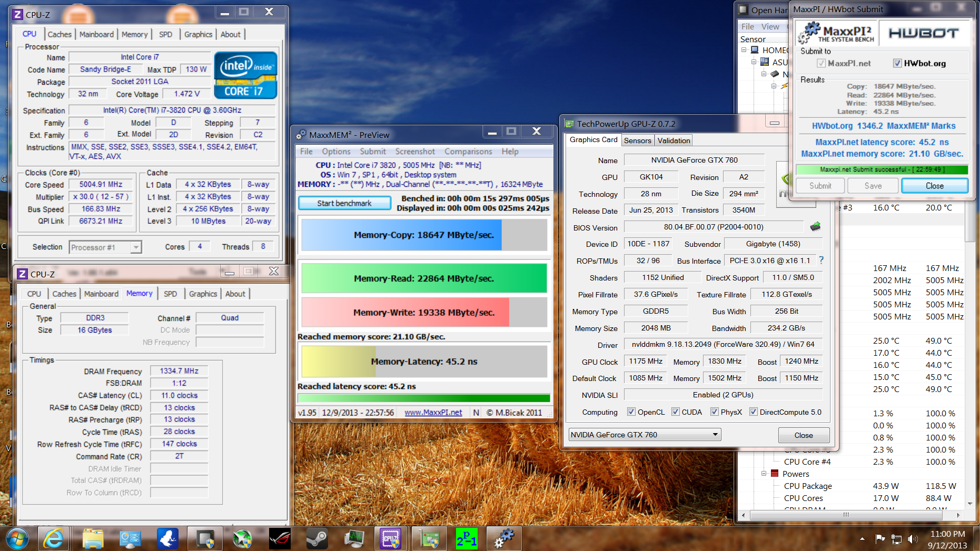Click the HWBOT logo banner
Viewport: 980px width, 551px height.
[x=924, y=33]
